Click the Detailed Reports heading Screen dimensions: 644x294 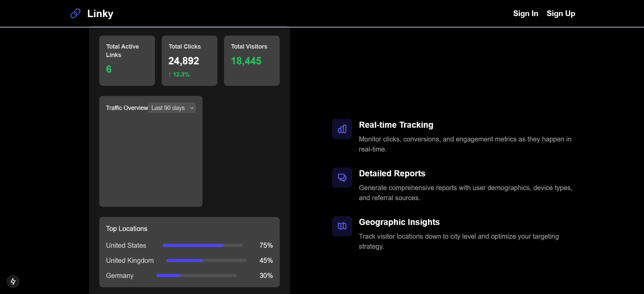point(392,173)
